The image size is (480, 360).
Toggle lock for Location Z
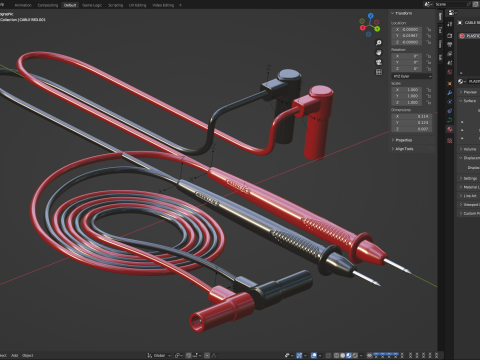click(429, 42)
